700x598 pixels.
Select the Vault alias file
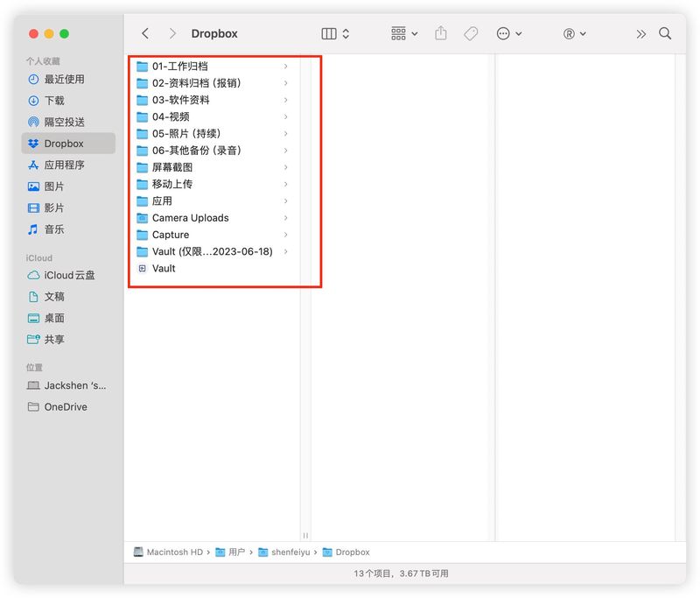tap(213, 269)
